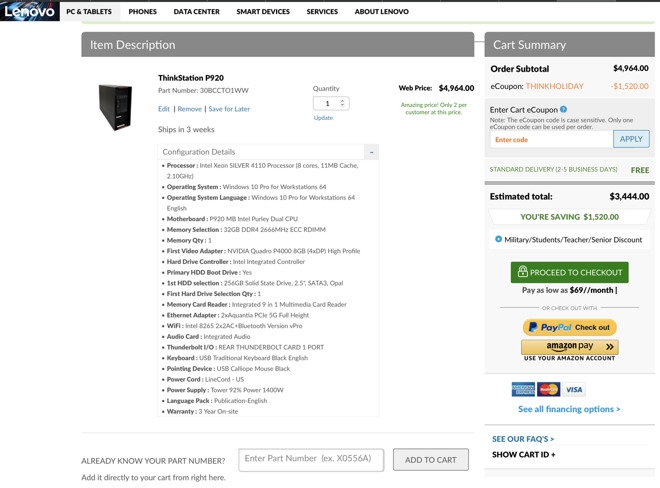Click the Save for Later link

229,109
